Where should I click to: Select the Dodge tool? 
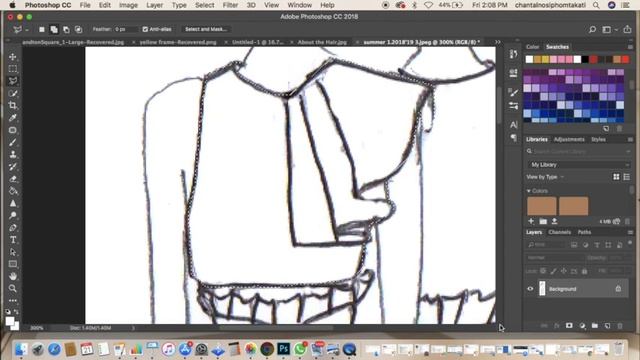click(x=13, y=215)
